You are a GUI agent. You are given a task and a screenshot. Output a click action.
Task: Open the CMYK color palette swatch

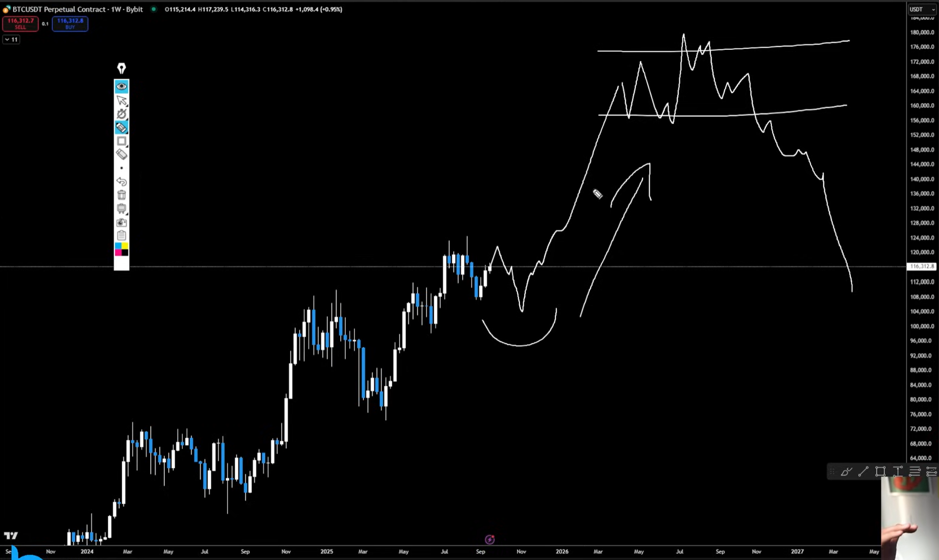tap(121, 249)
